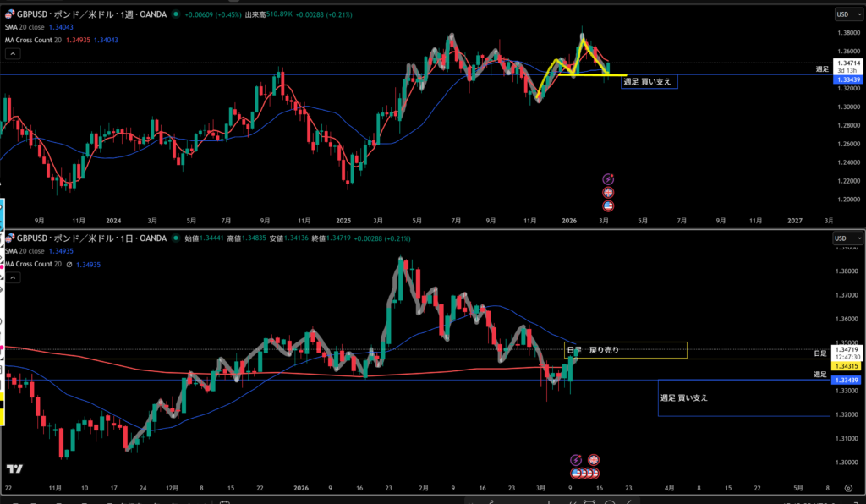Screen dimensions: 866x504
Task: Click the green market status dot on weekly chart
Action: pyautogui.click(x=175, y=14)
